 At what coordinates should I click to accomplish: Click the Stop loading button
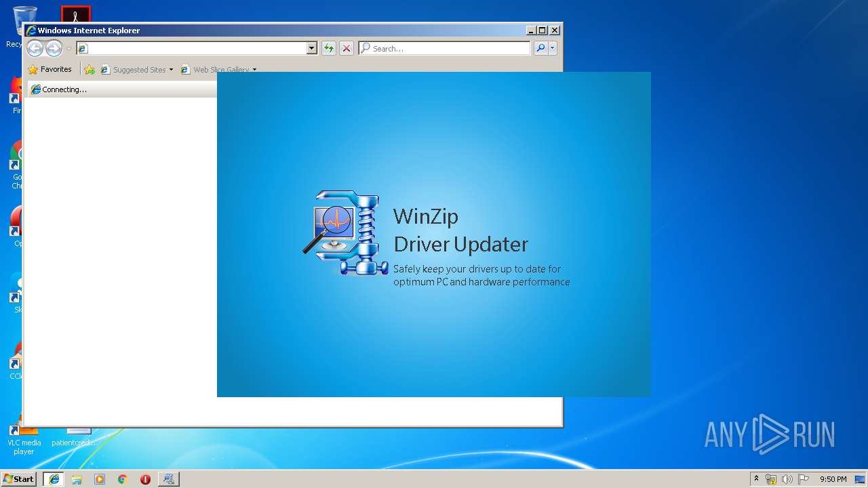pos(347,48)
